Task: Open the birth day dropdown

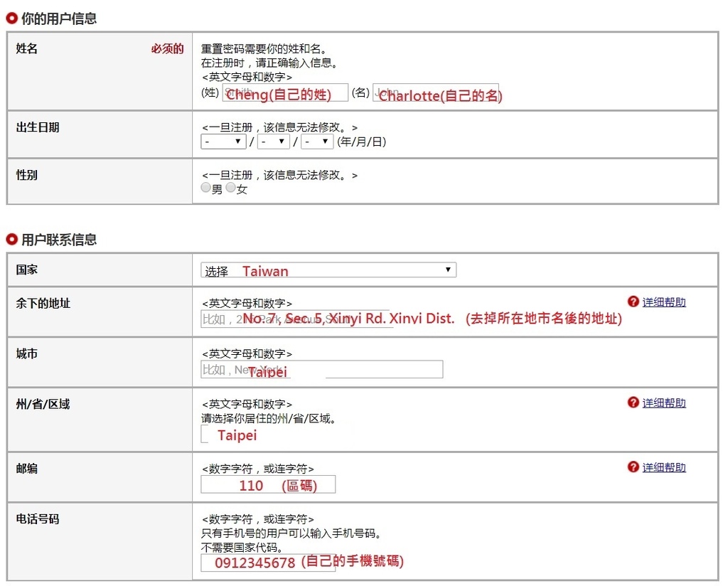Action: 317,142
